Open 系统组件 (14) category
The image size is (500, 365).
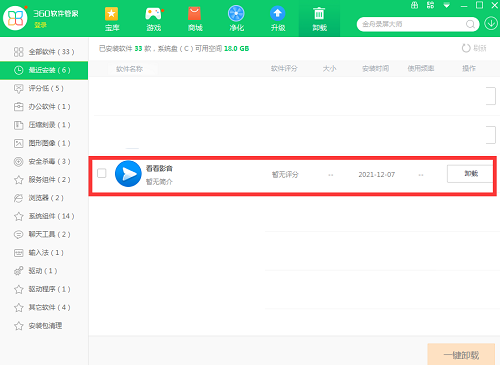pyautogui.click(x=44, y=216)
